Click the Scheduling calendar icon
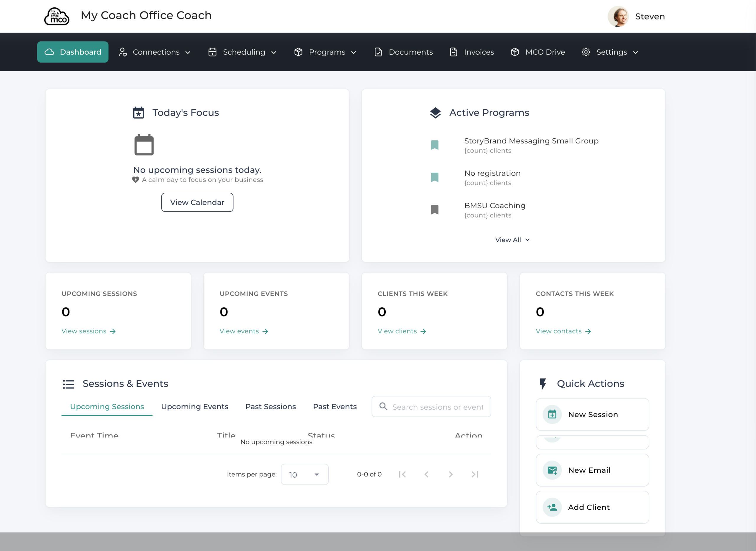 (x=213, y=52)
